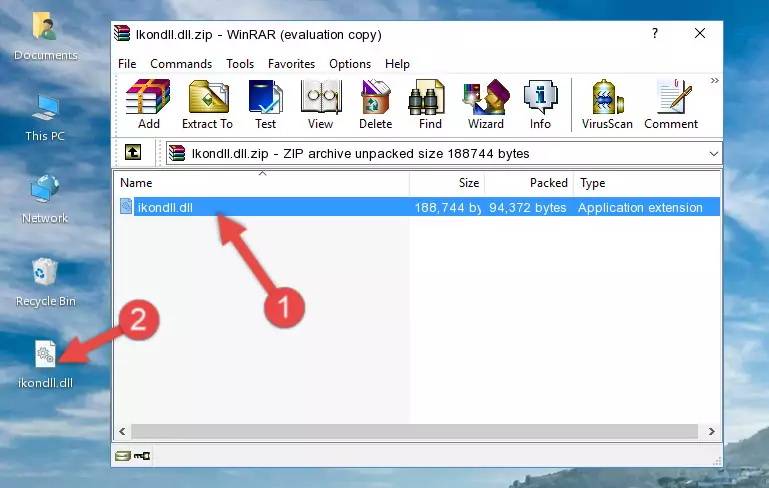Image resolution: width=769 pixels, height=488 pixels.
Task: Sort by Name column header
Action: [x=262, y=183]
